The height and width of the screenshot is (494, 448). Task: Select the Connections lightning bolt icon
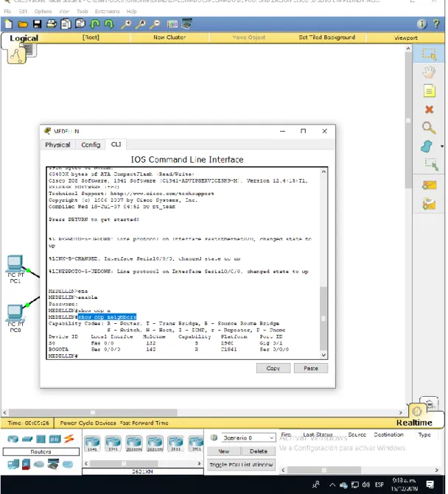69,438
